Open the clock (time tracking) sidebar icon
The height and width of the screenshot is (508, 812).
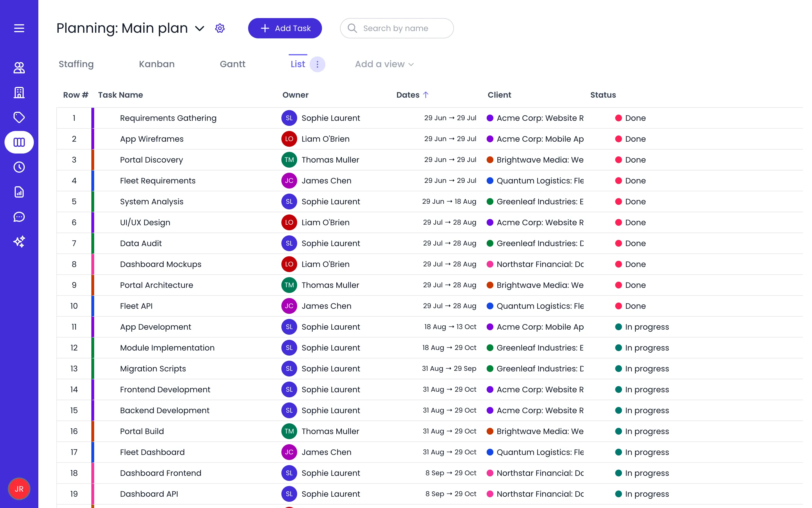coord(19,167)
